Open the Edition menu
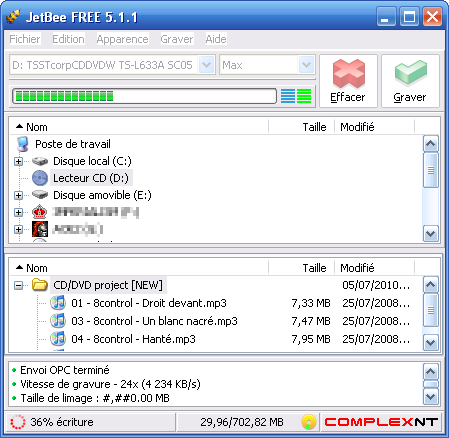The image size is (449, 438). click(x=68, y=39)
